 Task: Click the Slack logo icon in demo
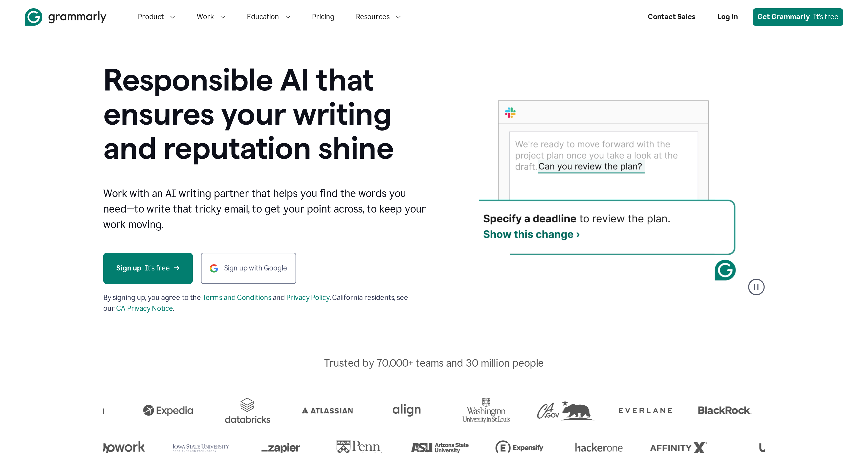point(510,112)
